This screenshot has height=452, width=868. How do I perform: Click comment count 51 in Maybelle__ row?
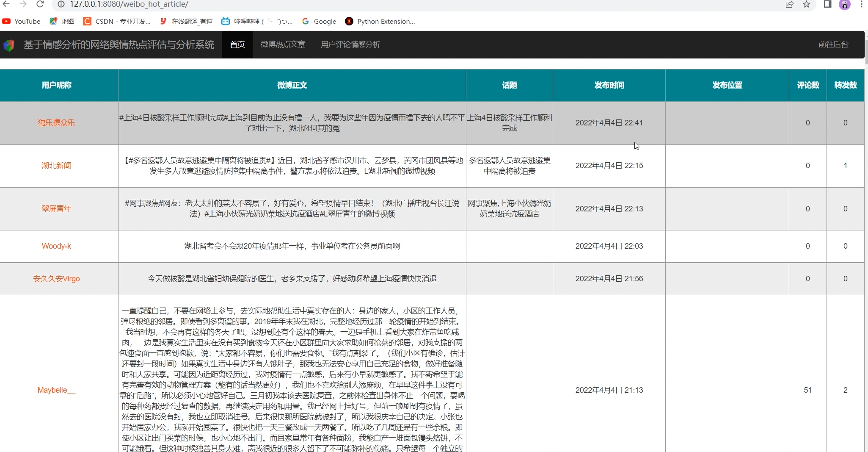point(808,390)
